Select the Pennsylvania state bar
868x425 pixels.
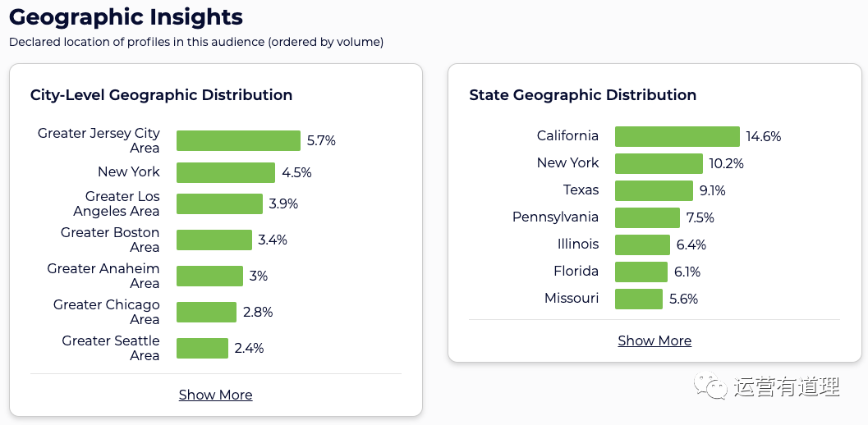pos(647,217)
